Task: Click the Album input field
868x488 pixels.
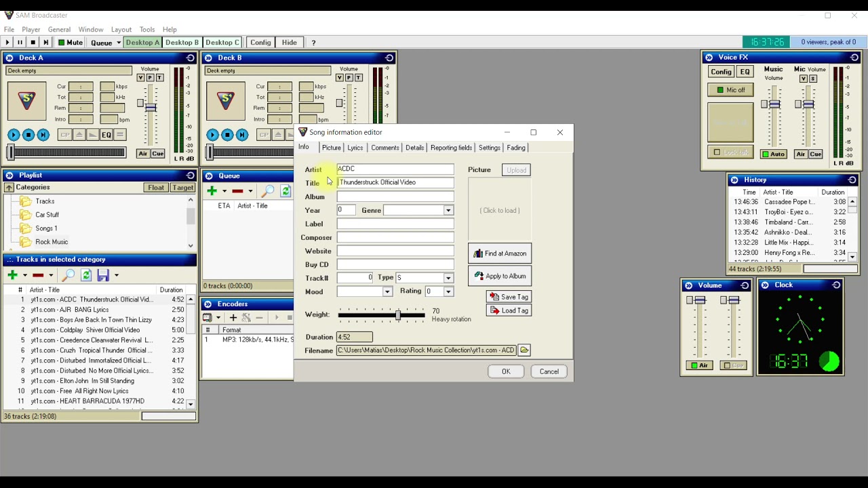Action: click(x=395, y=197)
